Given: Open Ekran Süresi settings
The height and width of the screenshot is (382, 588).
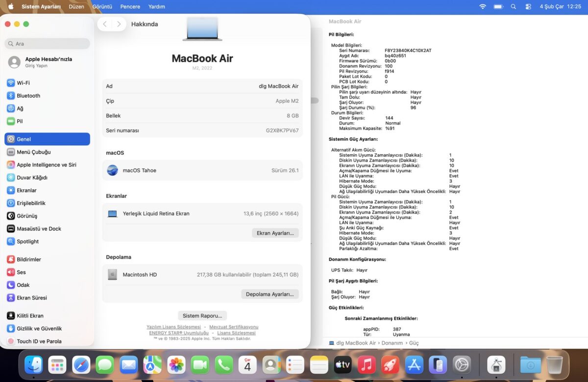Looking at the screenshot, I should click(47, 297).
